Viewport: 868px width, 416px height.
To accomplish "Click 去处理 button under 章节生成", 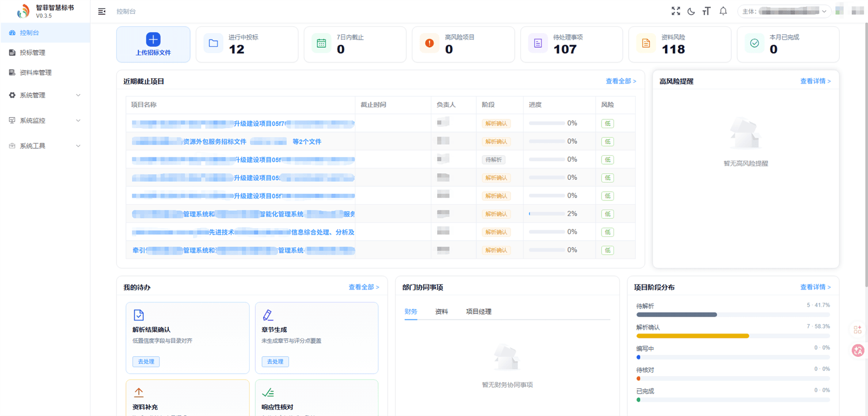I will (x=275, y=361).
